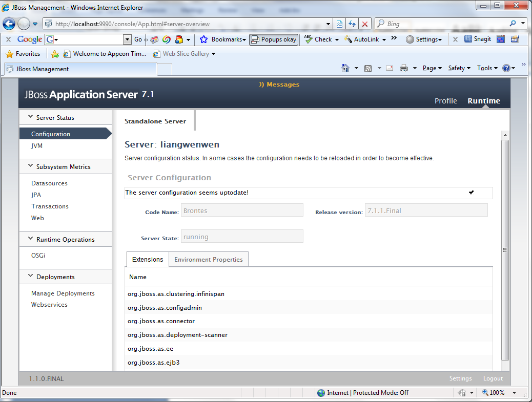Stop loading with the red X icon
The height and width of the screenshot is (402, 532).
(365, 24)
